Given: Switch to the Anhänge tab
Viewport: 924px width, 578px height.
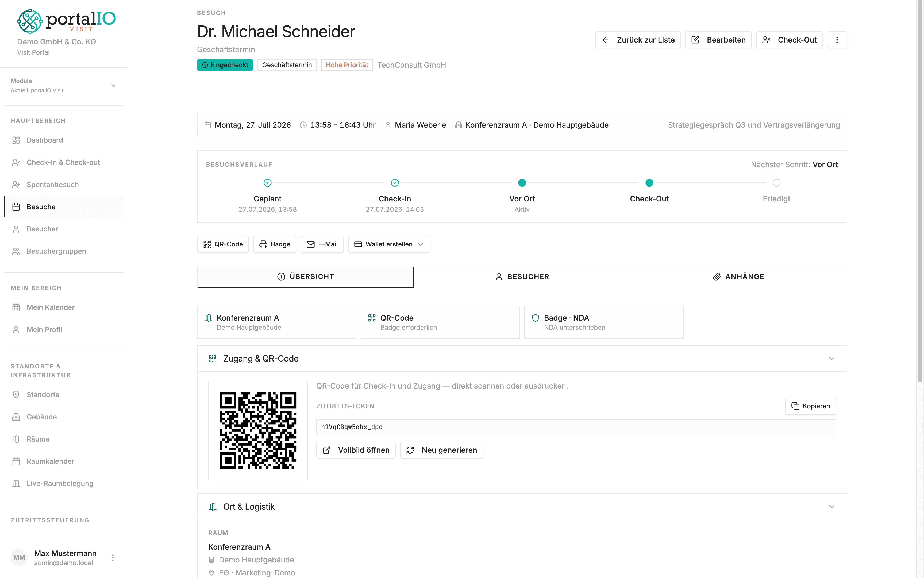Looking at the screenshot, I should coord(738,277).
